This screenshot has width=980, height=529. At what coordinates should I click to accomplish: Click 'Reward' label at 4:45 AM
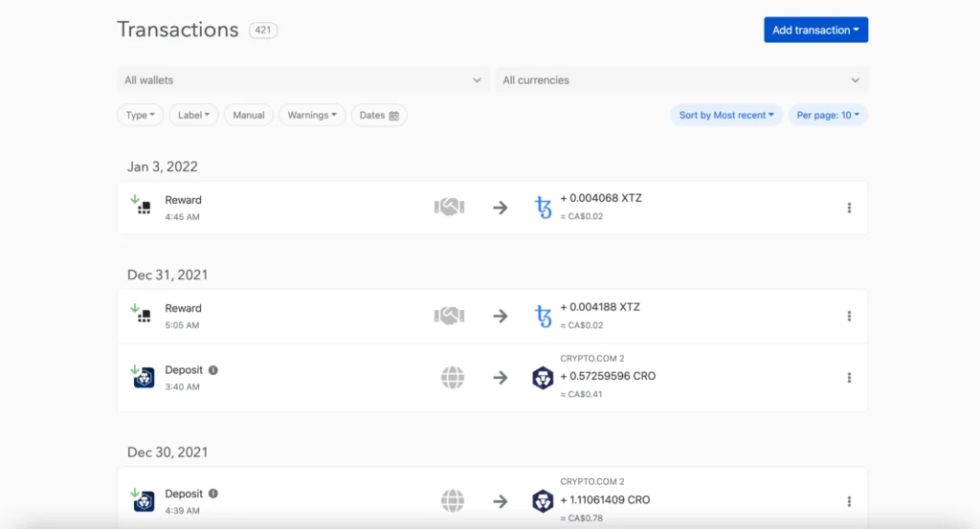tap(183, 200)
